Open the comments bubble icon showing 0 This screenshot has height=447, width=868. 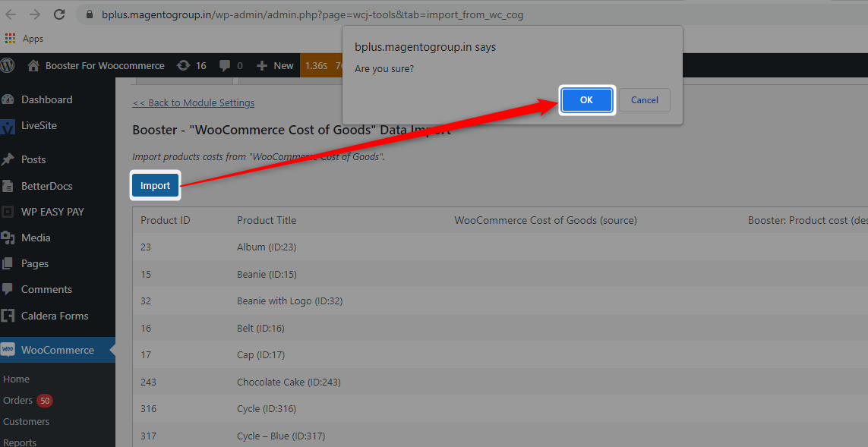click(224, 65)
